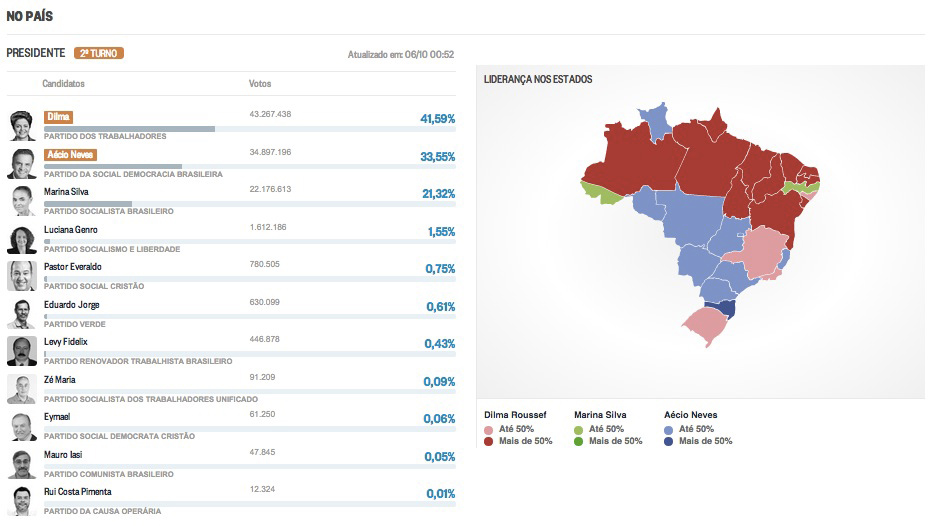Click Marina Silva's portrait thumbnail

pos(22,200)
